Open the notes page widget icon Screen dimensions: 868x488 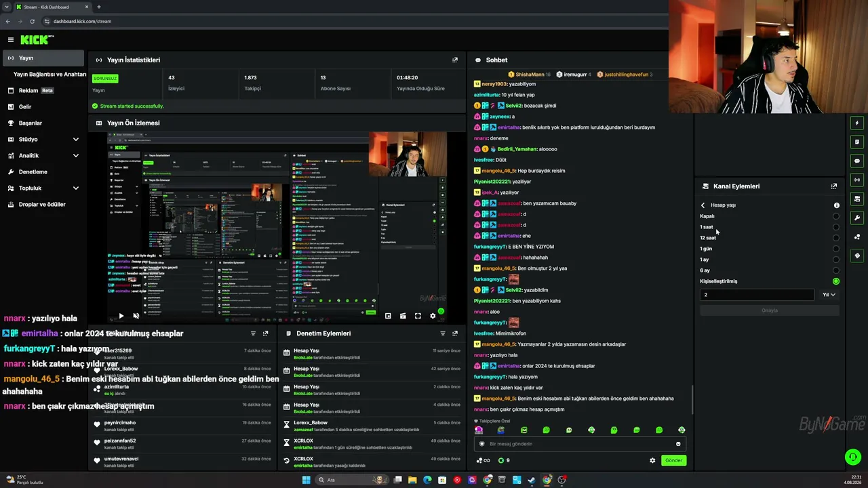(x=857, y=142)
